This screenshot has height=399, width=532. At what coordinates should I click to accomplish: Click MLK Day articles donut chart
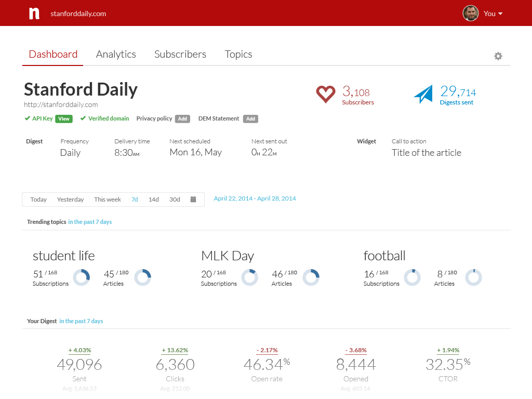coord(311,277)
